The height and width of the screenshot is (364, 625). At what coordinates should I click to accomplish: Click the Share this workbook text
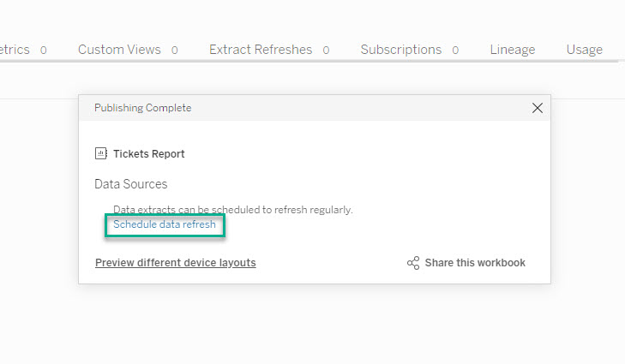point(475,263)
